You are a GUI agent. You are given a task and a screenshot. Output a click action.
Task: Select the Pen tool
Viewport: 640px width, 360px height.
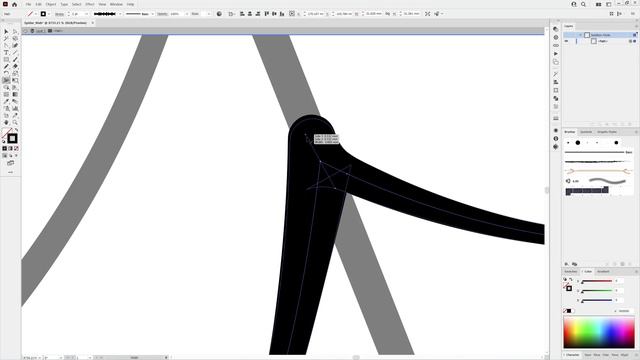[6, 45]
